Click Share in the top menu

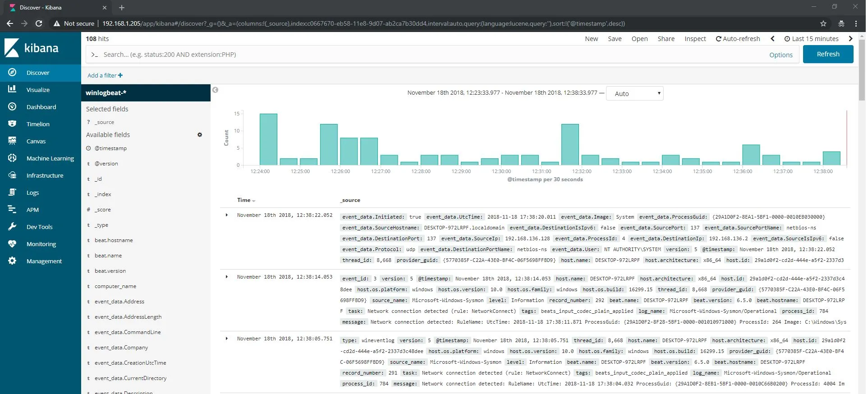tap(666, 39)
